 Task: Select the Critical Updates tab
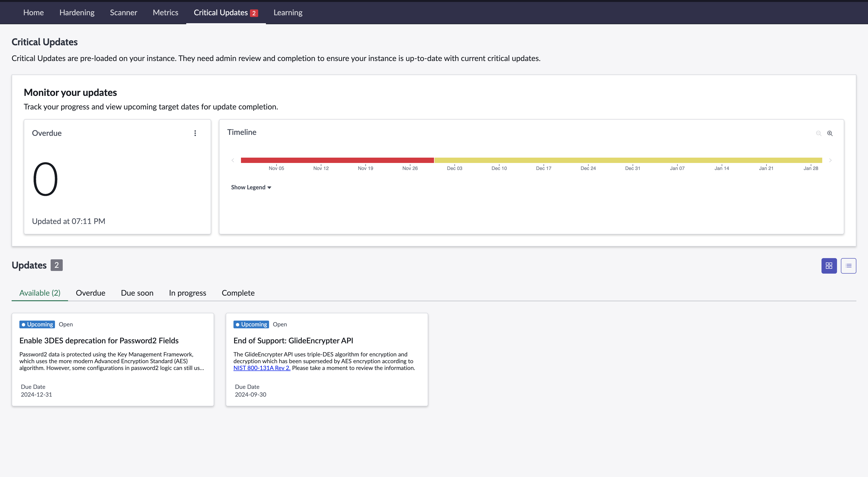point(226,12)
